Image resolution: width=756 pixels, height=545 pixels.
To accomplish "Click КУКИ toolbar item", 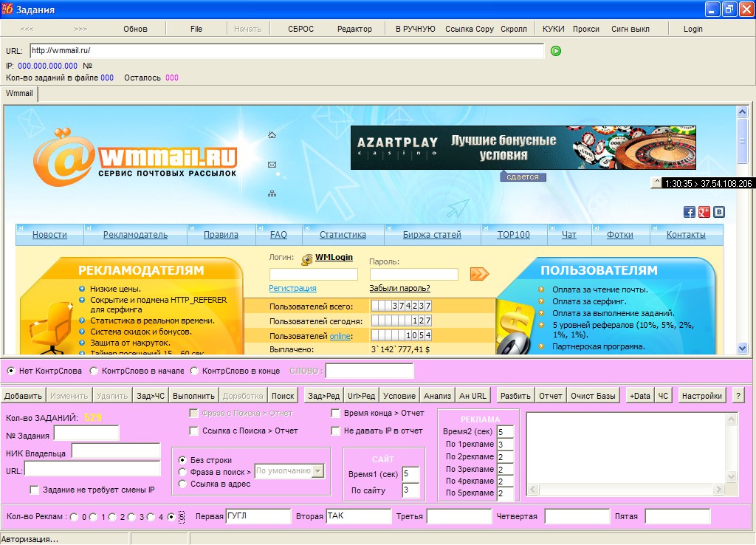I will point(553,29).
